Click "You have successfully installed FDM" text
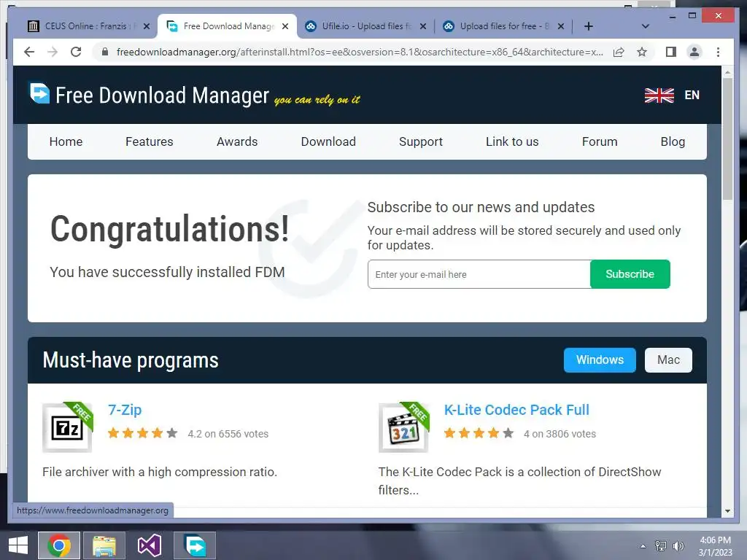This screenshot has height=560, width=747. tap(167, 272)
